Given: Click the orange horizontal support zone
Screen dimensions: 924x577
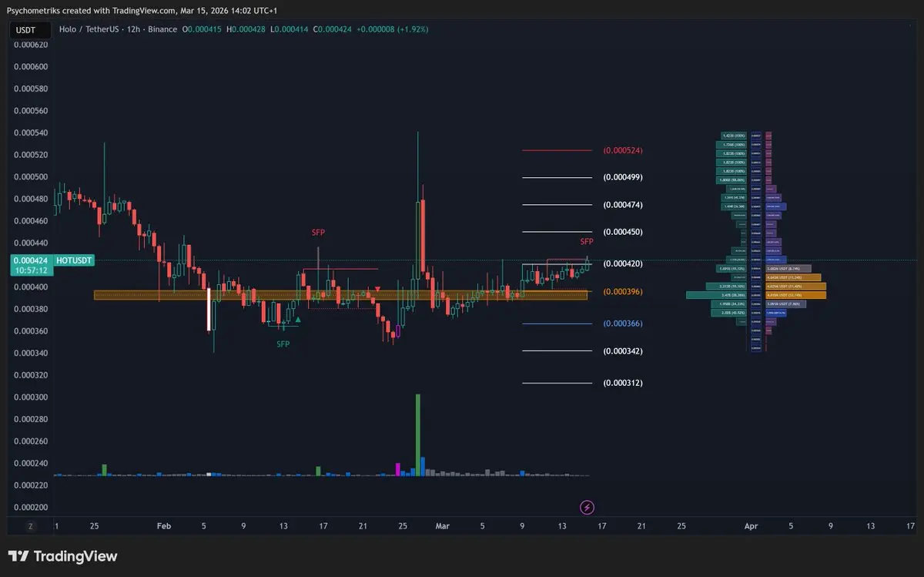Looking at the screenshot, I should click(340, 295).
